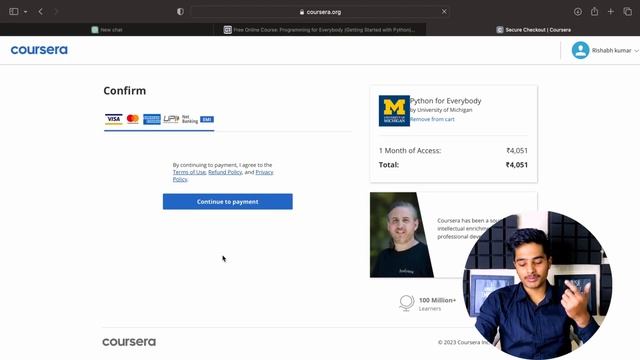Switch to the Free Online Course tab
This screenshot has height=360, width=640.
point(320,30)
